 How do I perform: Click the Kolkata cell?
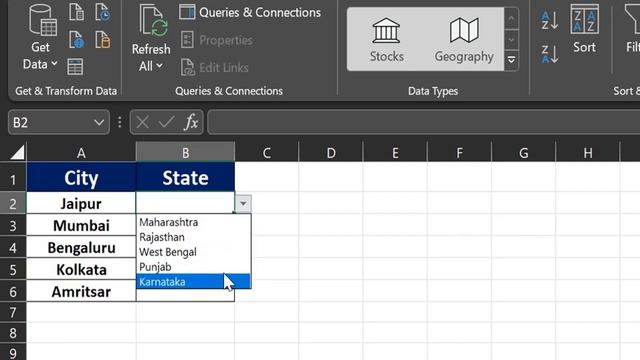click(81, 269)
